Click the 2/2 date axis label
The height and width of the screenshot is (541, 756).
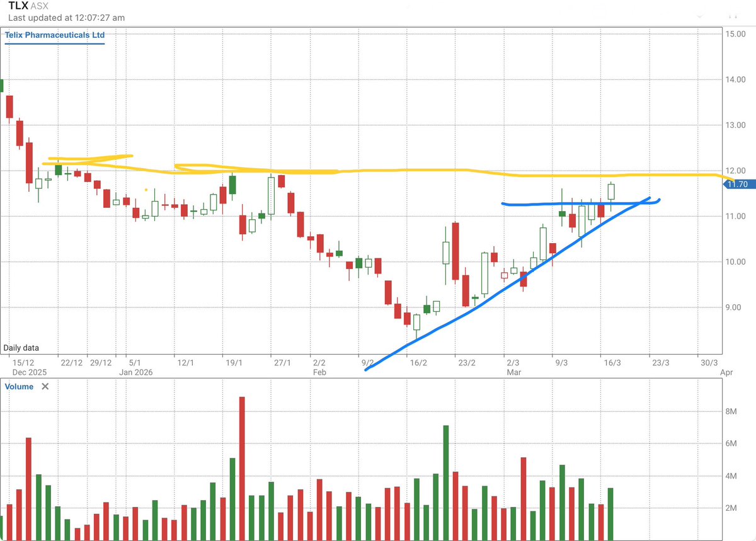coord(319,363)
